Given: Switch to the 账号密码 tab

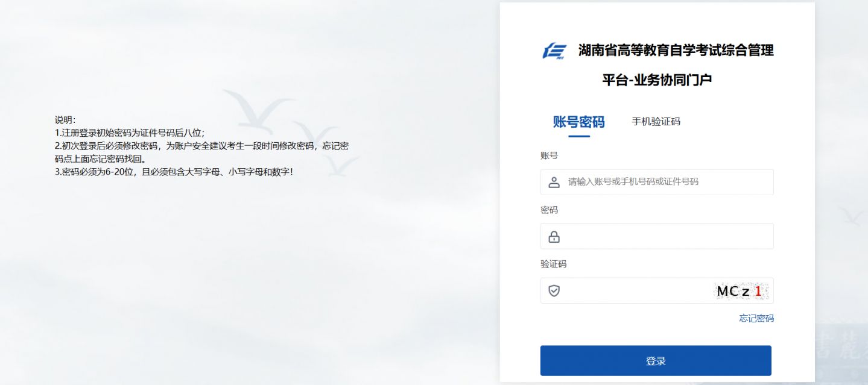Looking at the screenshot, I should pos(578,122).
